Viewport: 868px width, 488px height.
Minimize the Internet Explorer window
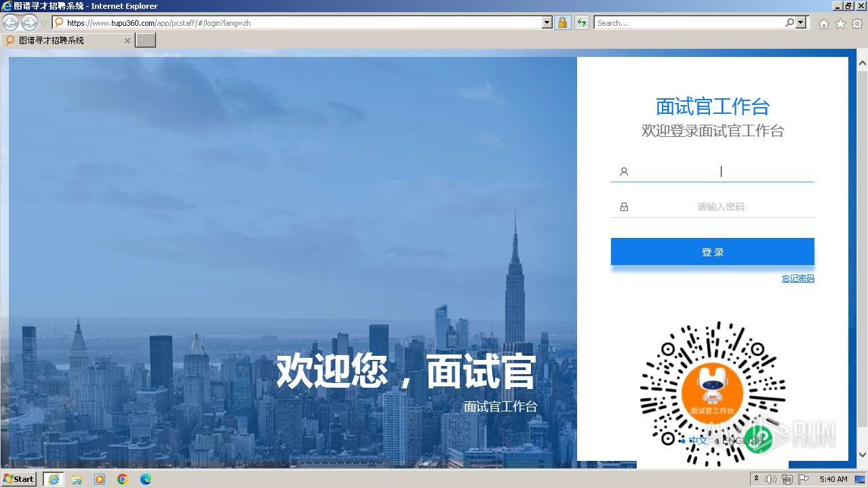pos(837,5)
